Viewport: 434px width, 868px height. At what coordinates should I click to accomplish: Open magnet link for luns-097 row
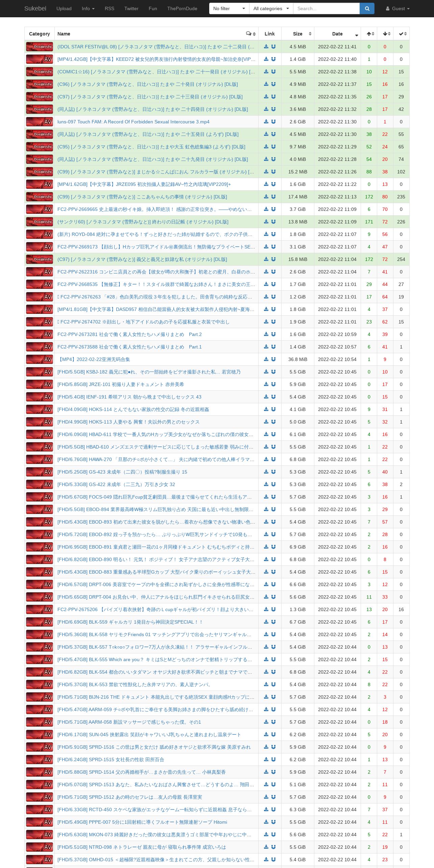point(273,122)
